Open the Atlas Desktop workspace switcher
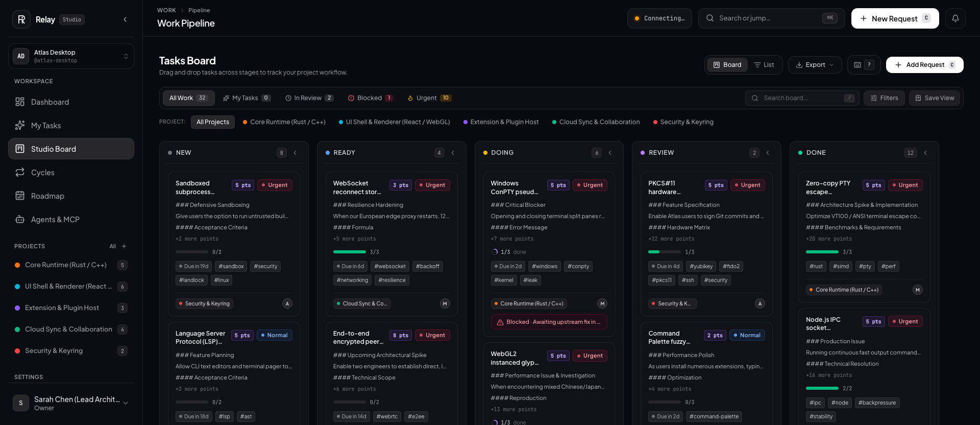 click(x=71, y=56)
